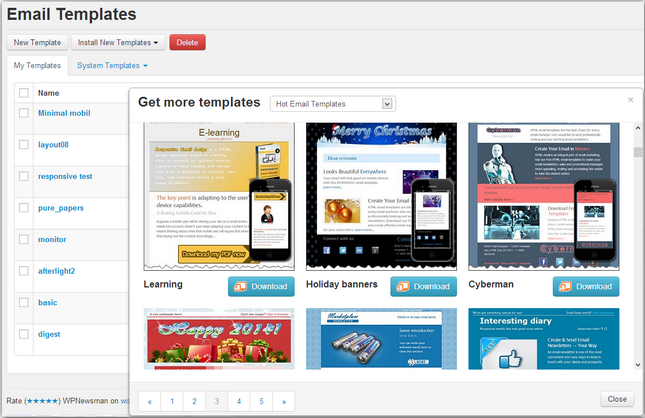Go to previous page using « arrow
The height and width of the screenshot is (418, 645).
[x=150, y=401]
